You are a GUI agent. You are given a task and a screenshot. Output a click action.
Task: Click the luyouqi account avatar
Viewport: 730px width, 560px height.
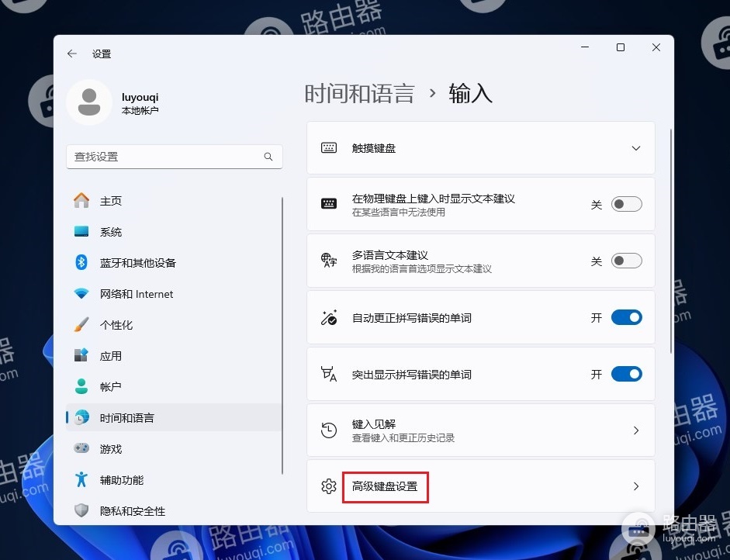pyautogui.click(x=89, y=102)
